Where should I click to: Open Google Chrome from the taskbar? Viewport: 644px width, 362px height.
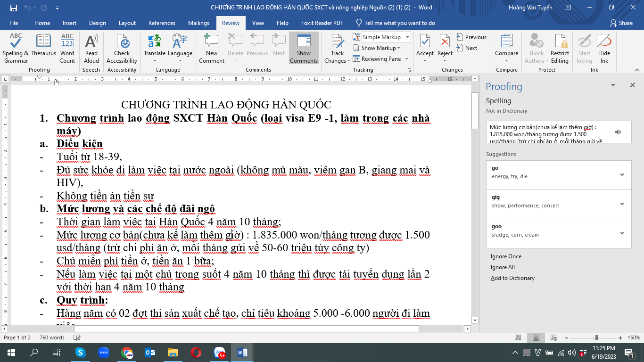127,352
